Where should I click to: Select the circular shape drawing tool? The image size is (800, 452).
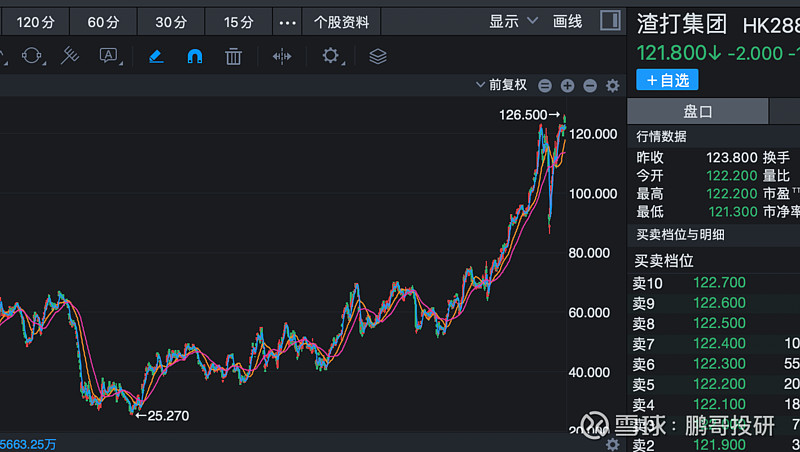(x=32, y=56)
